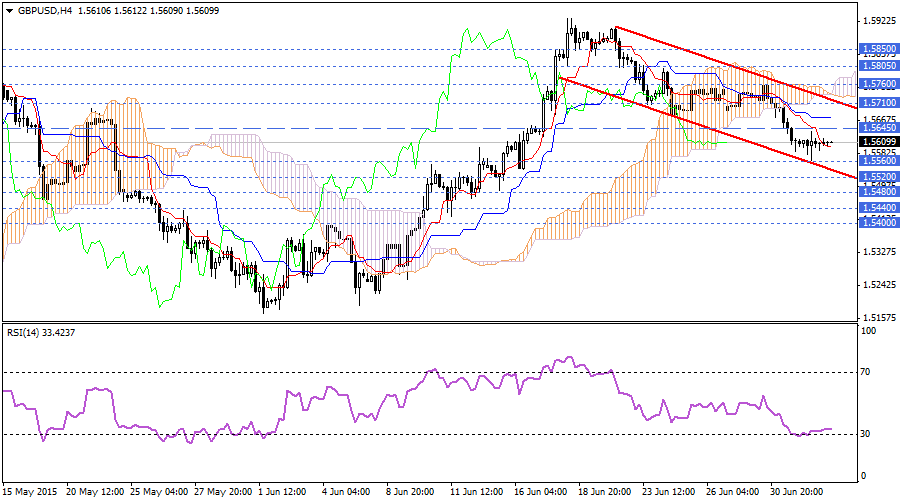Select the 1.54800 price level label
Screen dimensions: 900x500
[877, 191]
